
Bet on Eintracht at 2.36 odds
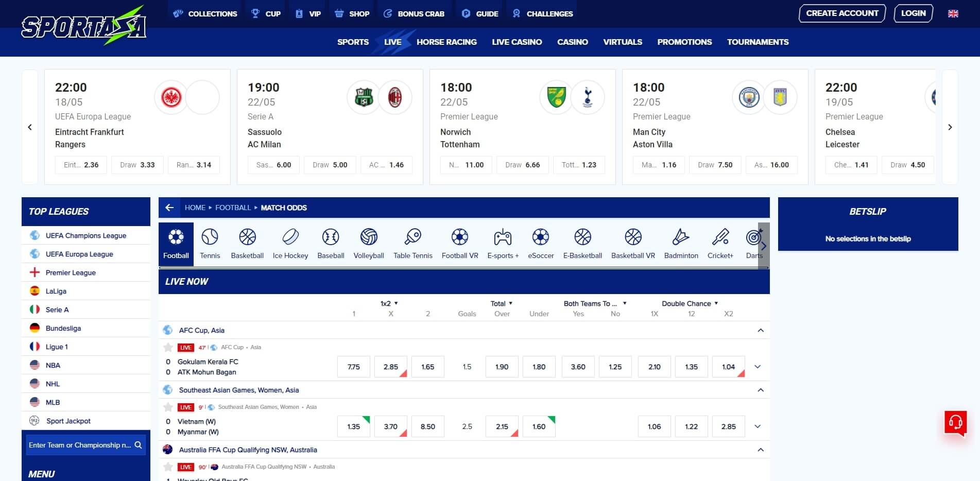tap(81, 165)
